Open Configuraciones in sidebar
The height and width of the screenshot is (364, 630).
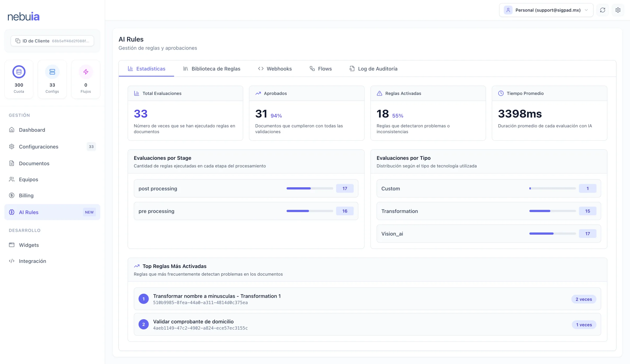coord(52,146)
